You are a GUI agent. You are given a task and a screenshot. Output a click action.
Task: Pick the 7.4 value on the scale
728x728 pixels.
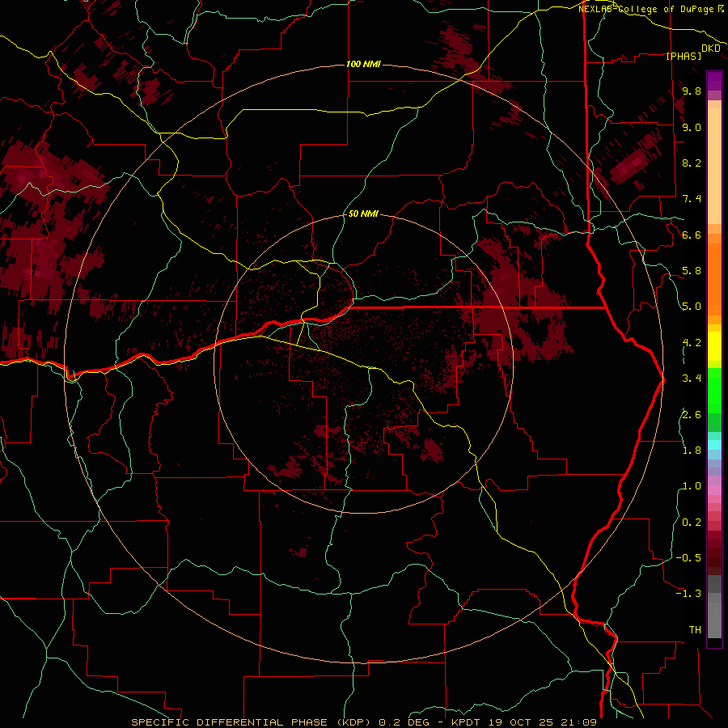click(x=692, y=199)
